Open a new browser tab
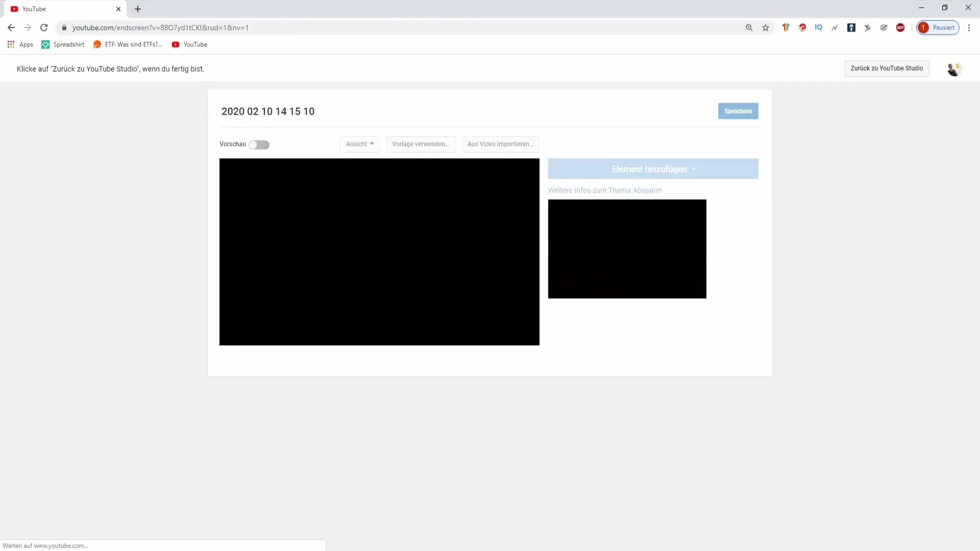Viewport: 980px width, 551px height. click(x=138, y=9)
